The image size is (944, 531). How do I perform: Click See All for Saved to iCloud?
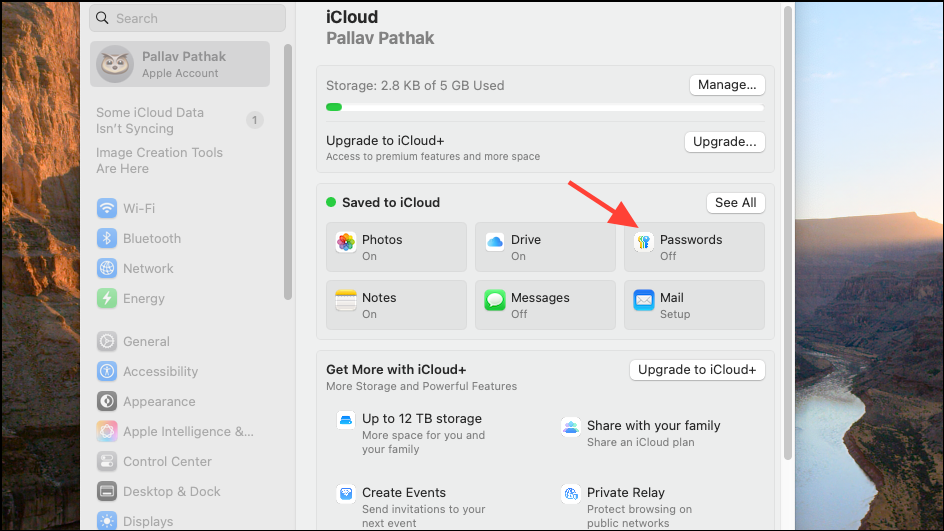coord(736,203)
